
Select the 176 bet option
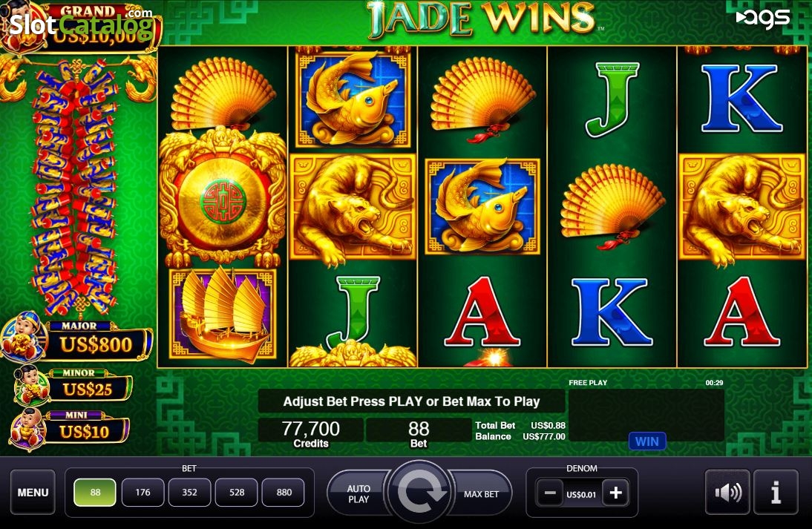tap(143, 492)
